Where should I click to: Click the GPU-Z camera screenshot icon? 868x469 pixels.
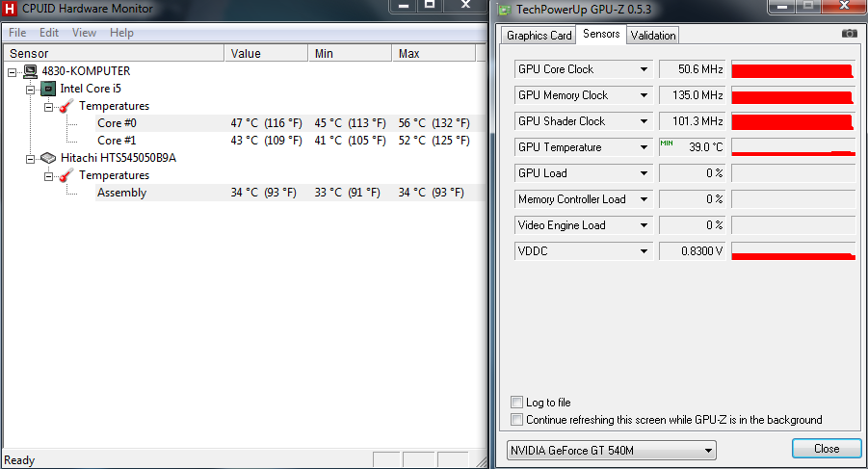[849, 34]
